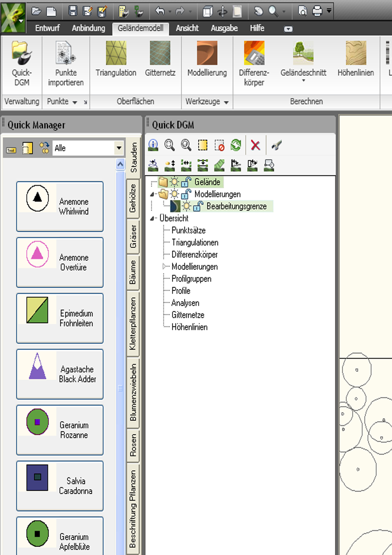Click the pan hand tool icon
Image resolution: width=392 pixels, height=555 pixels.
tap(258, 11)
